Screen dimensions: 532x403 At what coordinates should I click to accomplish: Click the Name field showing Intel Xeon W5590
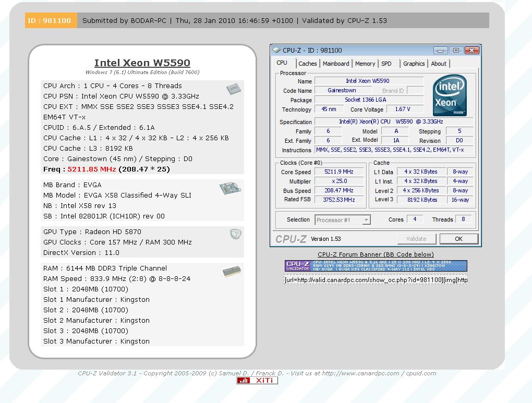[x=369, y=81]
